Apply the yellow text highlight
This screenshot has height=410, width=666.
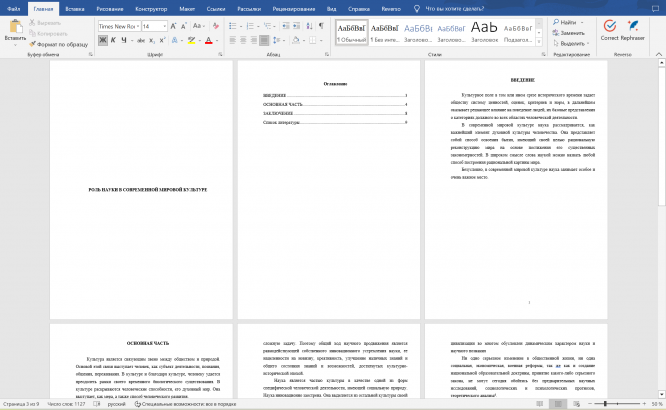click(x=192, y=40)
